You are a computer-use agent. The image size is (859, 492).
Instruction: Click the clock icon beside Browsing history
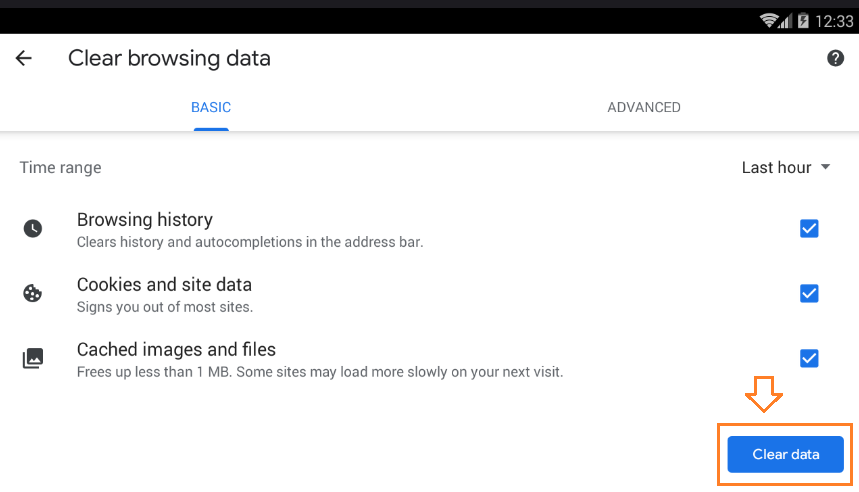click(x=33, y=228)
